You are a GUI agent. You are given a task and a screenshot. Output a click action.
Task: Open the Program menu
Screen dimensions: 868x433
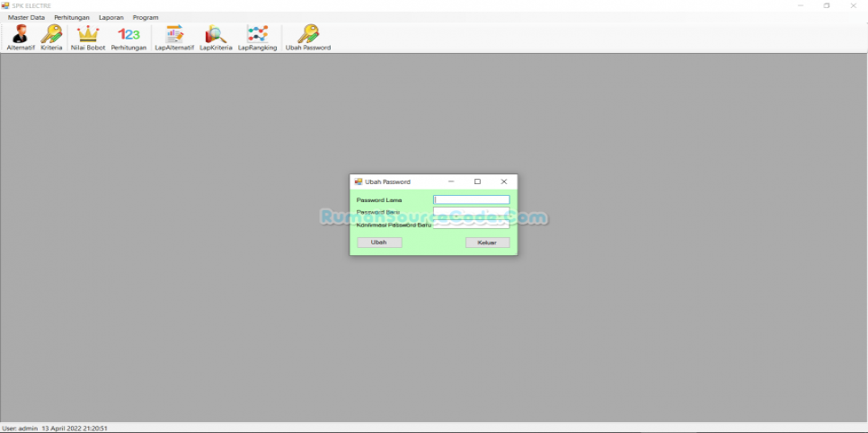pyautogui.click(x=146, y=17)
